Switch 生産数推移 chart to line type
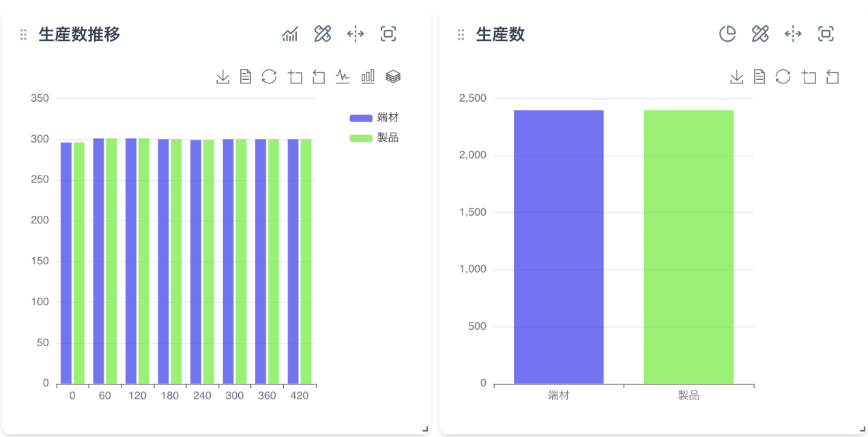This screenshot has width=868, height=437. [x=343, y=76]
